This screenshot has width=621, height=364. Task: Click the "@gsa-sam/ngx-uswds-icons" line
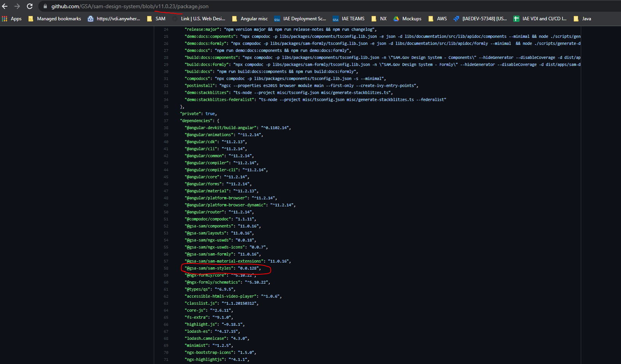pyautogui.click(x=226, y=247)
